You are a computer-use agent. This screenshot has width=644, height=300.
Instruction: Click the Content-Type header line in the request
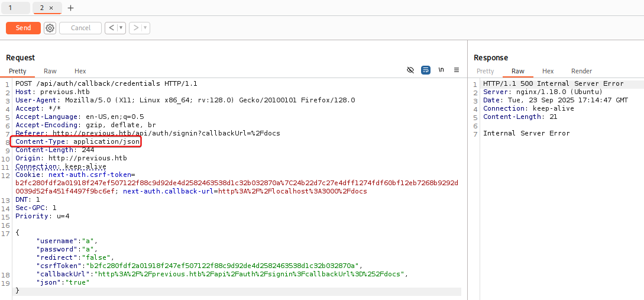(78, 142)
